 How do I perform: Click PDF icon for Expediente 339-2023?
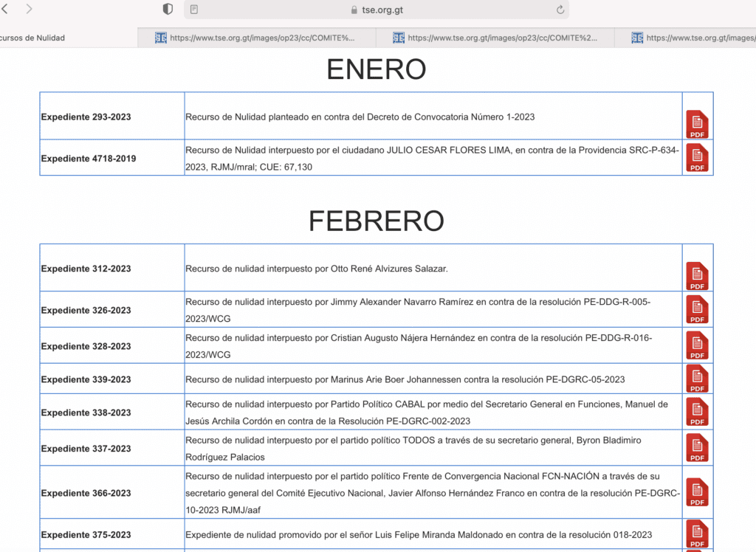click(x=697, y=379)
